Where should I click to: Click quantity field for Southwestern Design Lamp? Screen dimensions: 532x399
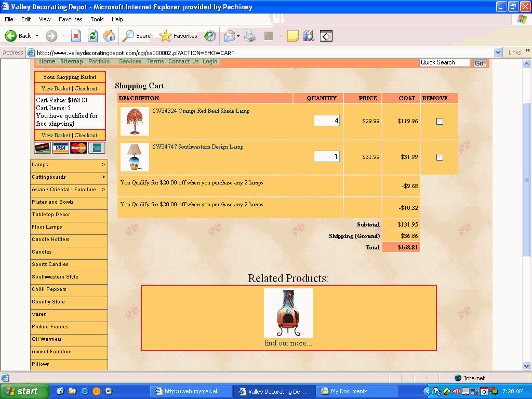(x=326, y=156)
